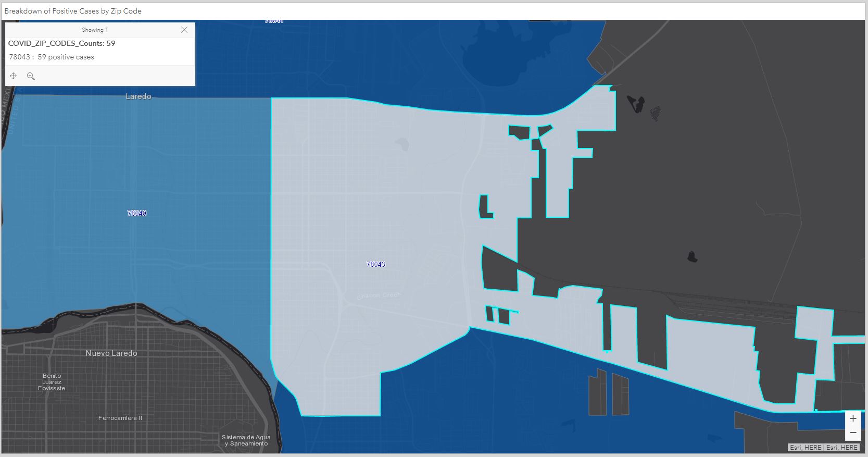Click the Laredo city label
Viewport: 868px width, 457px height.
(x=138, y=96)
